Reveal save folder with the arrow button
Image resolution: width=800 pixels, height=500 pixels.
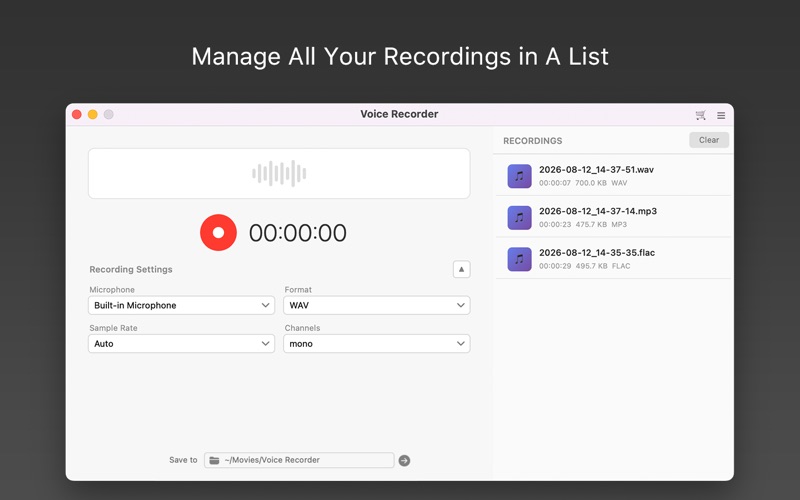404,460
